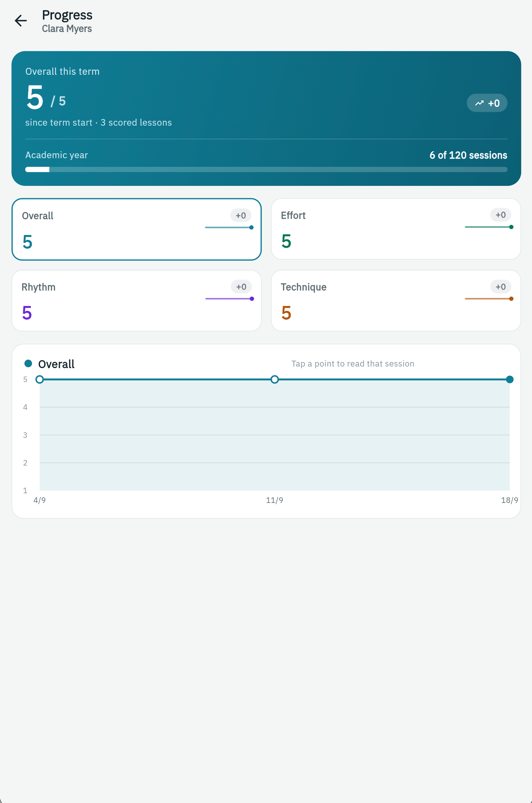Click the +0 badge on Technique card
Viewport: 532px width, 803px height.
point(501,287)
